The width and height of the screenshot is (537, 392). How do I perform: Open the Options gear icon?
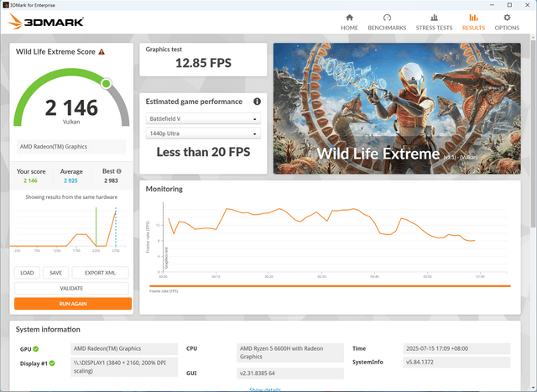(507, 18)
